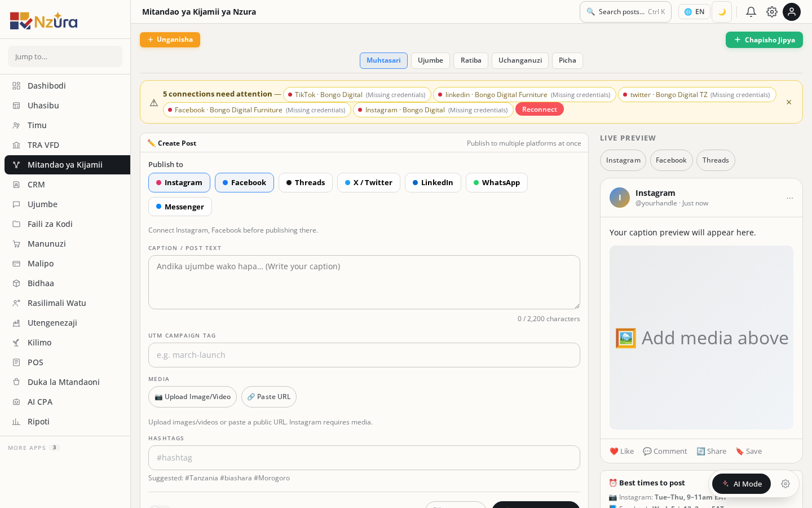Click Like in Instagram preview
812x508 pixels.
coord(621,451)
